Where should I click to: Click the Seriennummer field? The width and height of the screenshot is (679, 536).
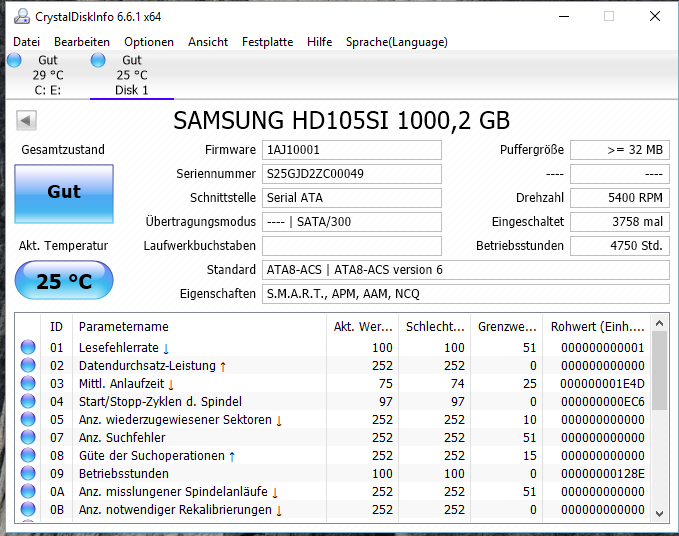[x=351, y=174]
